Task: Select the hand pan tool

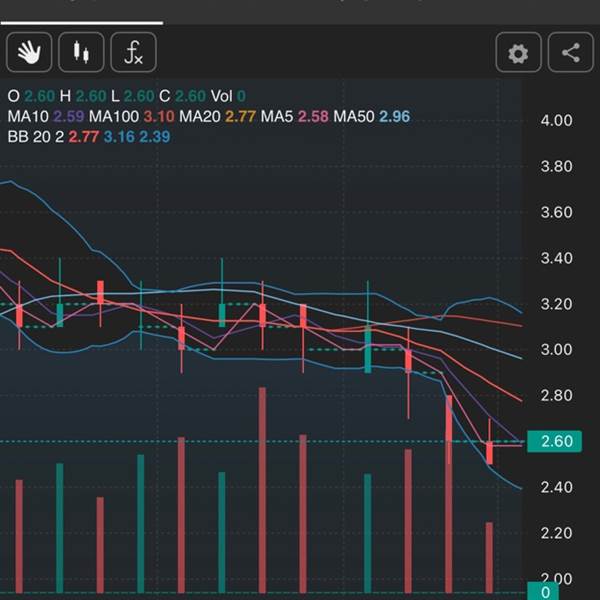Action: coord(29,52)
